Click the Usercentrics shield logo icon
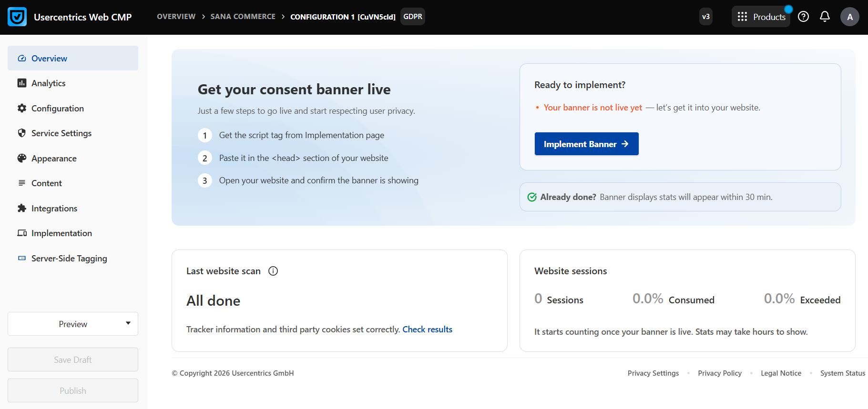 click(x=17, y=17)
